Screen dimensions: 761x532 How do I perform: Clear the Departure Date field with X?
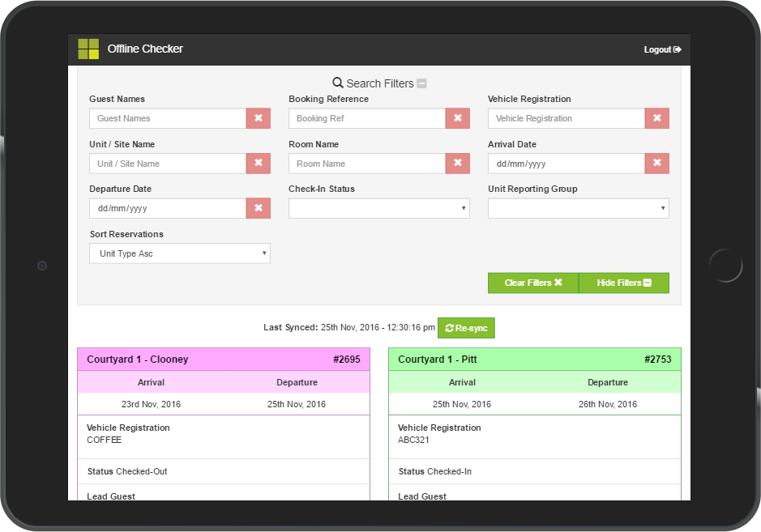pyautogui.click(x=258, y=208)
